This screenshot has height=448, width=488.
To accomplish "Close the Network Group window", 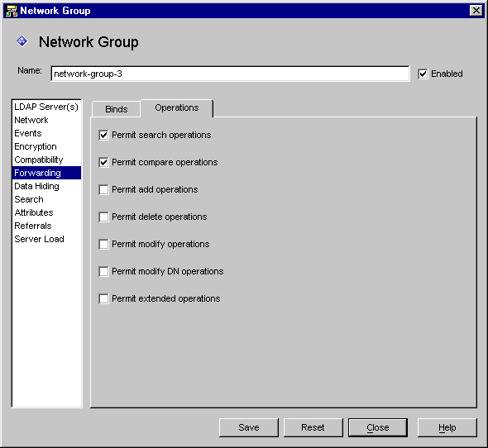I will (x=476, y=11).
